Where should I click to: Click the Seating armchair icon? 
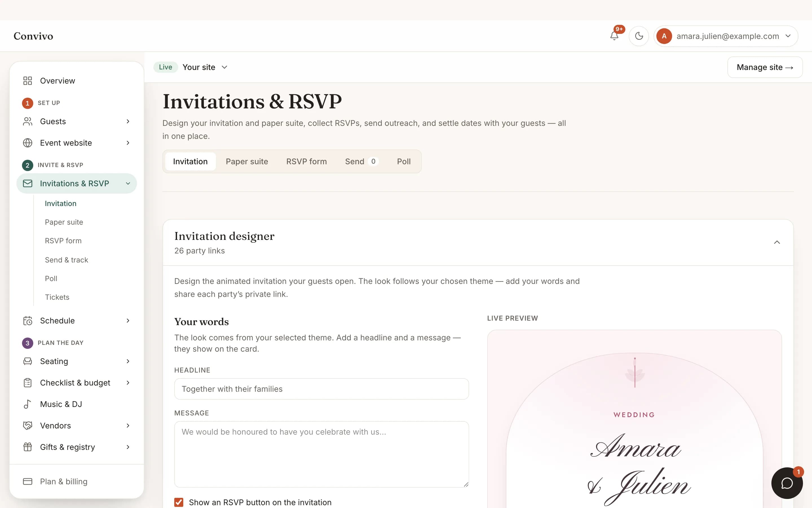28,361
